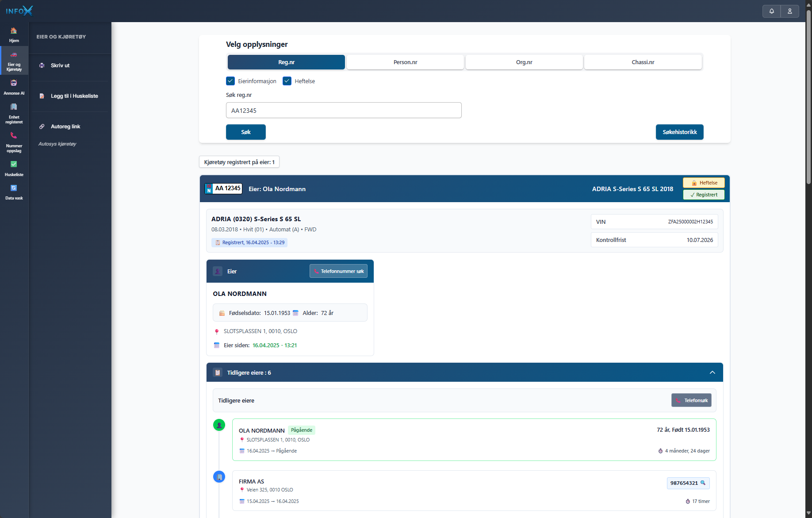The height and width of the screenshot is (518, 812).
Task: Open Enhet registeret via the building icon
Action: click(14, 107)
